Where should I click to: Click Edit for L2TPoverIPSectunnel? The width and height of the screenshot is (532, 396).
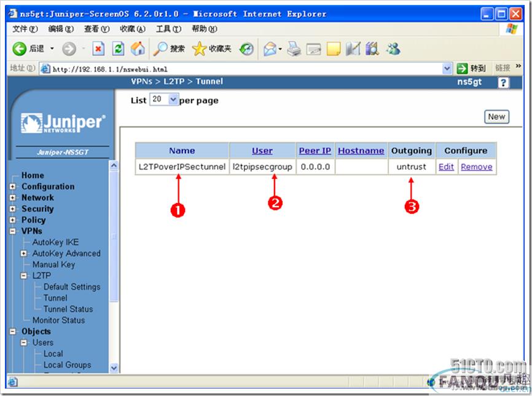coord(446,167)
